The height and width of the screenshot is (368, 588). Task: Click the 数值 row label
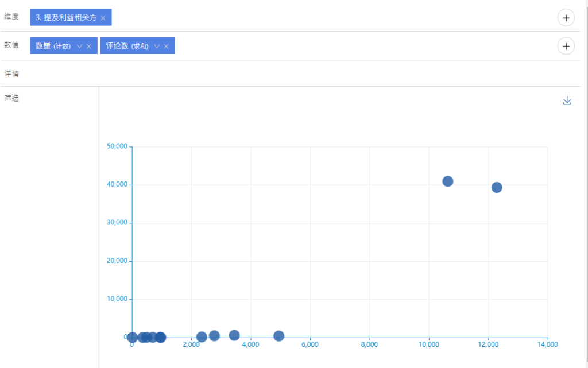pyautogui.click(x=11, y=45)
